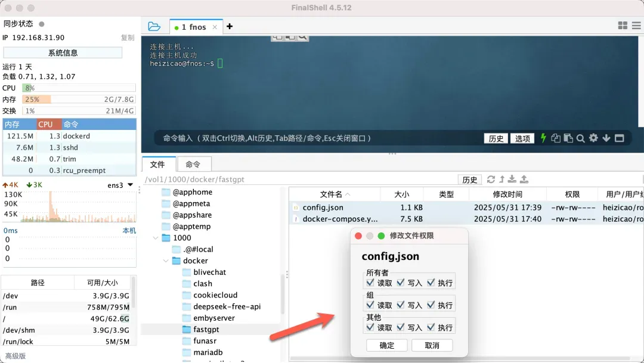The height and width of the screenshot is (363, 644).
Task: Select the @apphome folder in tree
Action: point(193,192)
